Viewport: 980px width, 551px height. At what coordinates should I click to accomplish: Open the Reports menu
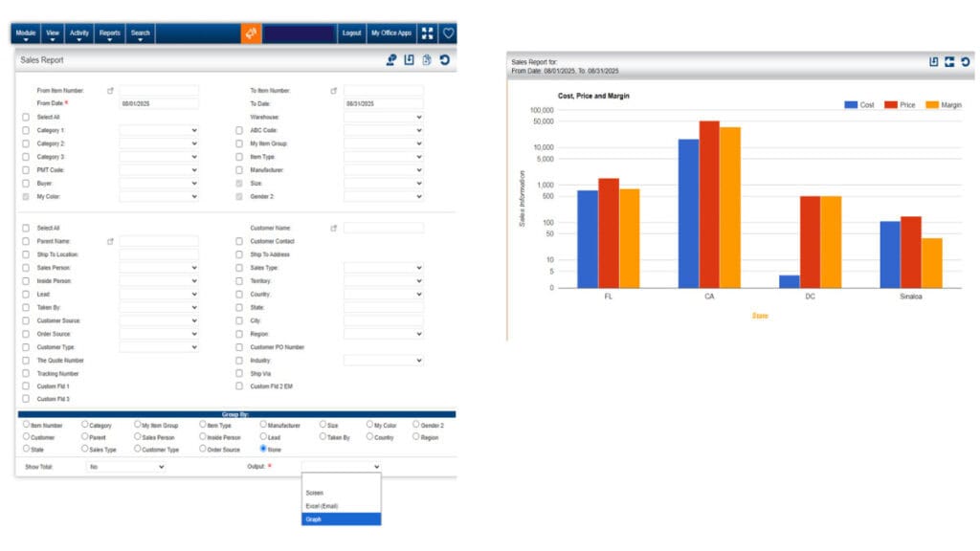[109, 33]
